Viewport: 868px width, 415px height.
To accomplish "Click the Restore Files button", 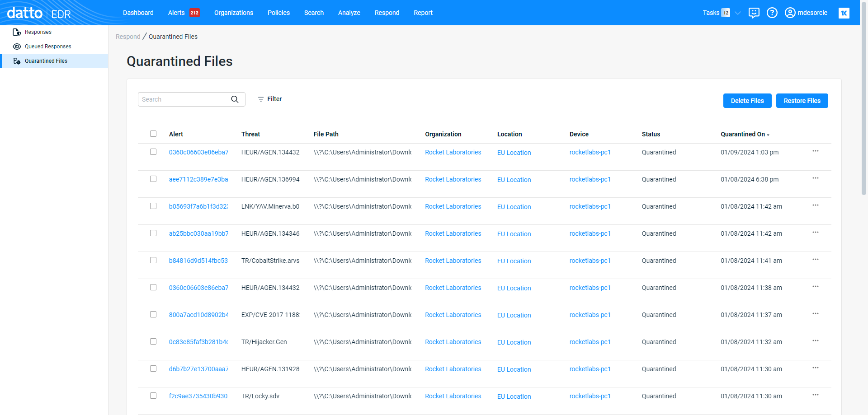I will [802, 101].
